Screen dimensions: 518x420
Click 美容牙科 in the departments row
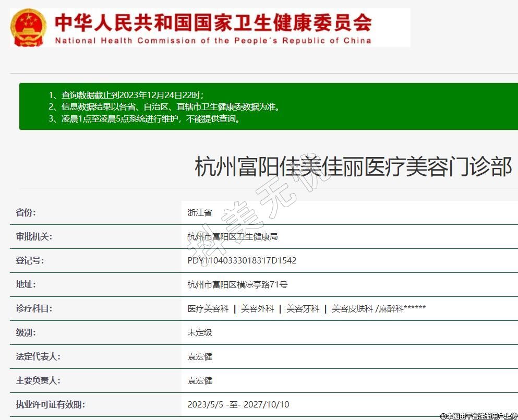(303, 309)
